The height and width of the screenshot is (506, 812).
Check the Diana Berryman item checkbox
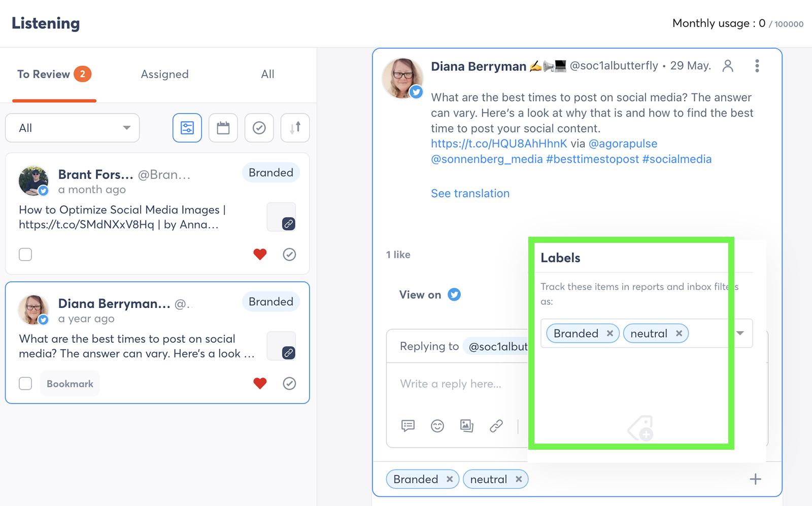point(25,384)
